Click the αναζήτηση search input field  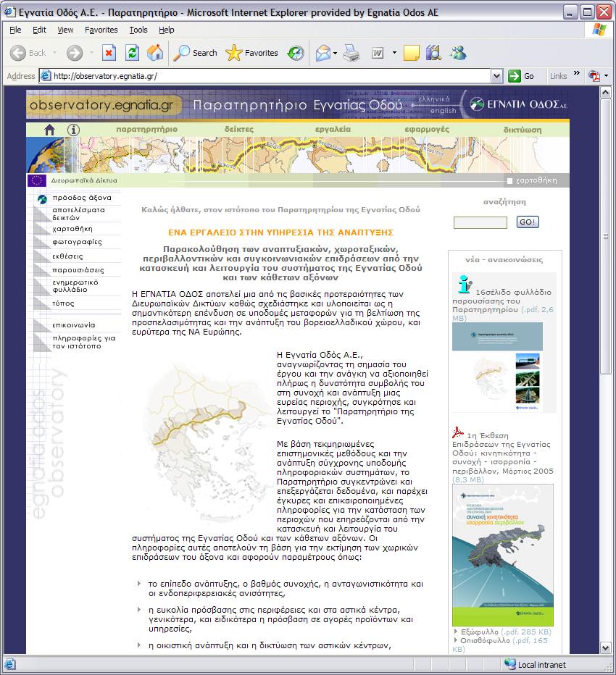(x=480, y=222)
